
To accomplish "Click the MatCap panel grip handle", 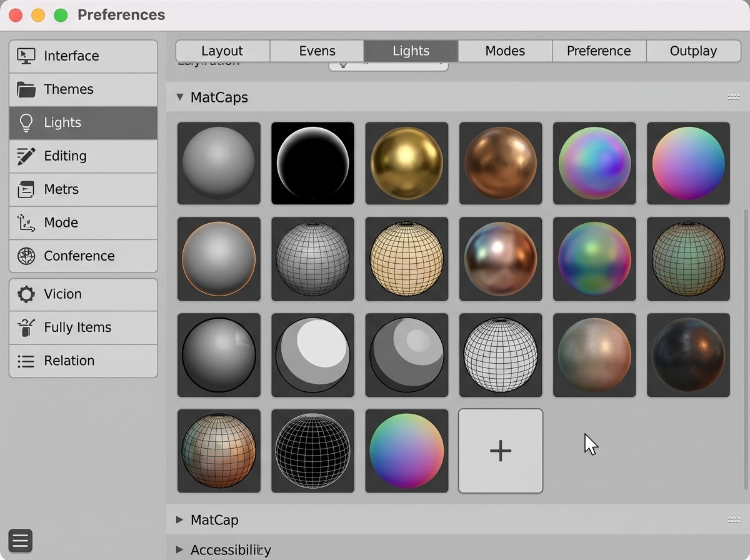I will [734, 520].
